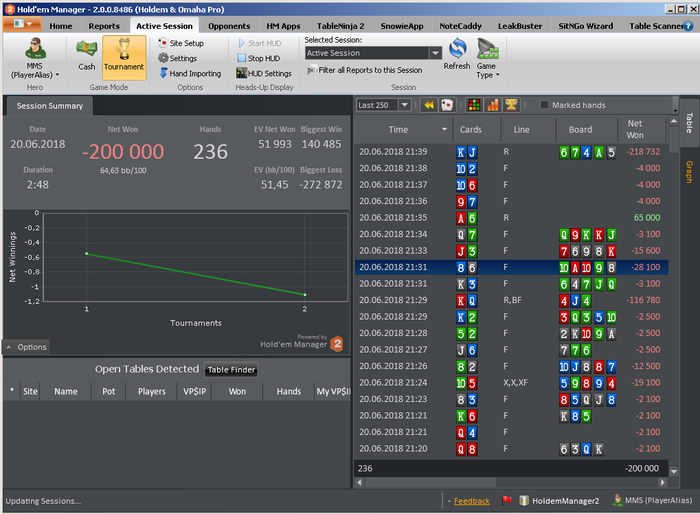Open the LeakBuster tab
Viewport: 700px width, 514px height.
520,26
